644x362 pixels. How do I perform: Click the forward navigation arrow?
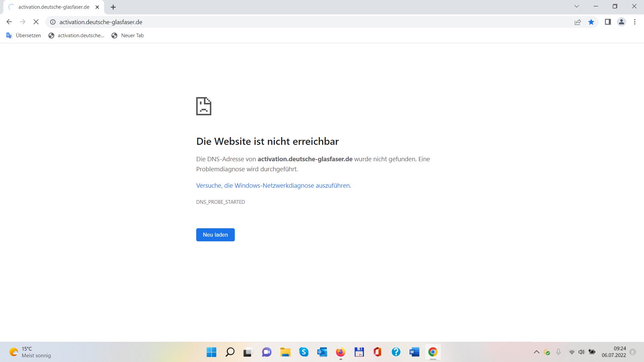click(22, 22)
